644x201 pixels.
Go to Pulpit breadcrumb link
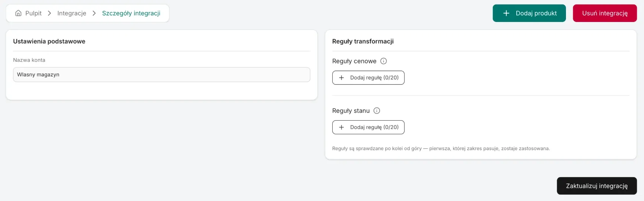click(33, 13)
